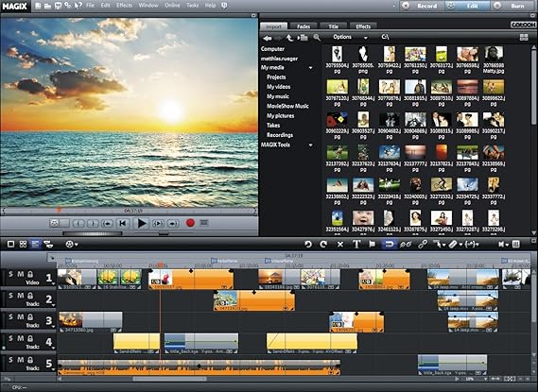Lock track 1 with padlock icon
Screen dimensions: 538x392
click(30, 274)
